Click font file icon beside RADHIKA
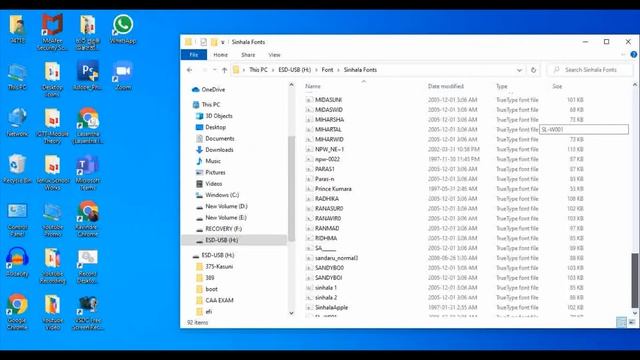 click(309, 198)
